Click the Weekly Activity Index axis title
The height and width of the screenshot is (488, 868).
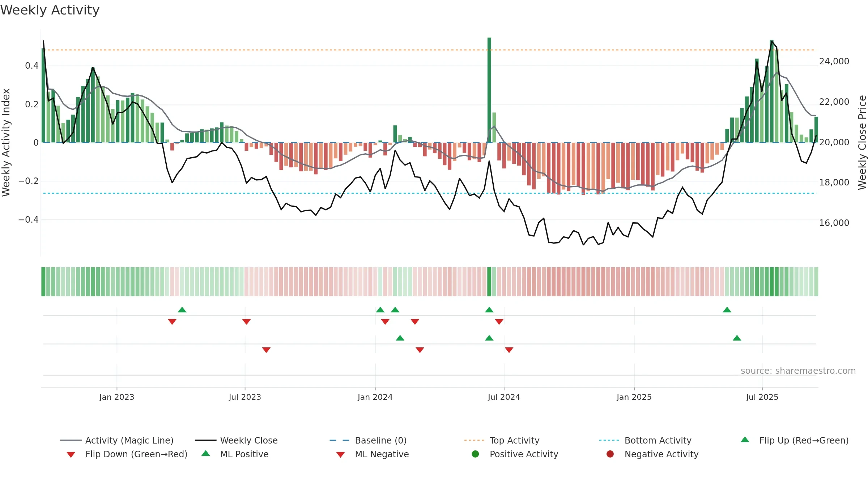6,142
